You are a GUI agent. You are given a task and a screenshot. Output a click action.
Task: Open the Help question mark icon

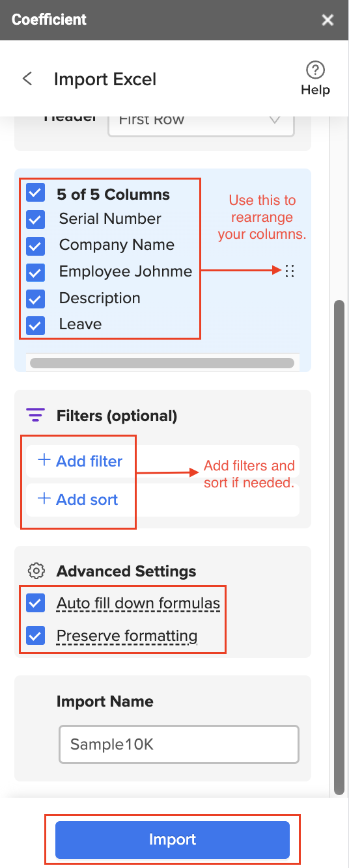coord(315,70)
